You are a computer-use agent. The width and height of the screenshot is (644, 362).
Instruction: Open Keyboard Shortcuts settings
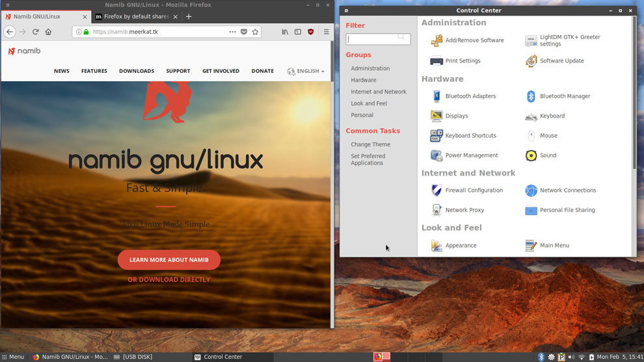pyautogui.click(x=463, y=135)
